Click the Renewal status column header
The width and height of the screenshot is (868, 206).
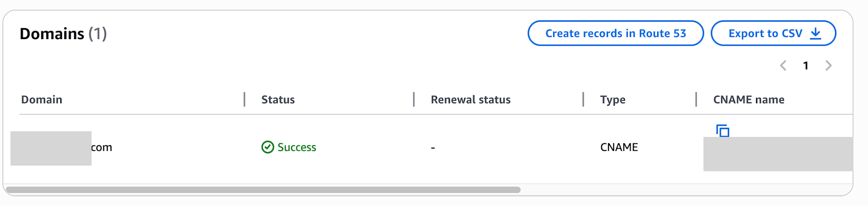pyautogui.click(x=470, y=100)
